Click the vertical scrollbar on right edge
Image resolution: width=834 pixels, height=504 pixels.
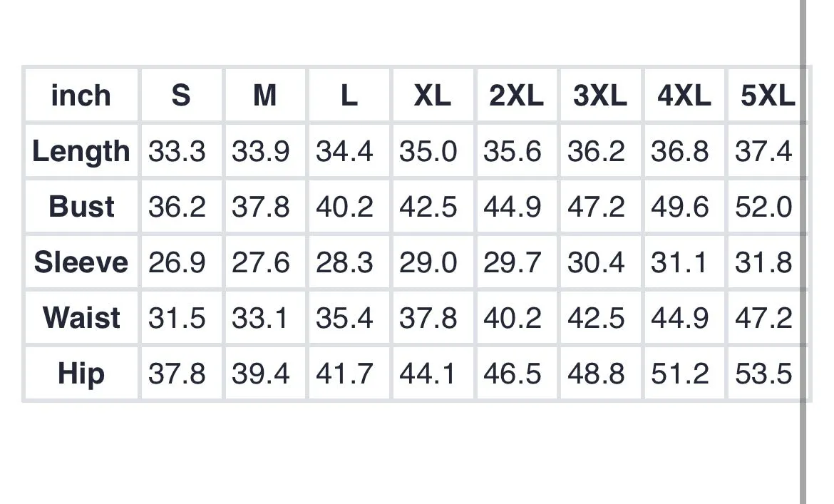click(x=803, y=252)
